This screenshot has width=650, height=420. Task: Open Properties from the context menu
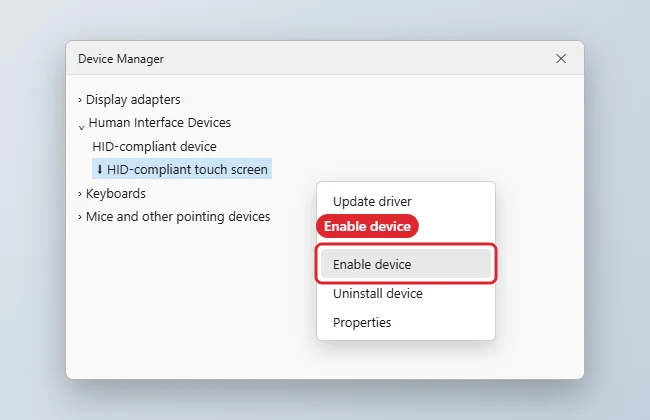pos(362,323)
